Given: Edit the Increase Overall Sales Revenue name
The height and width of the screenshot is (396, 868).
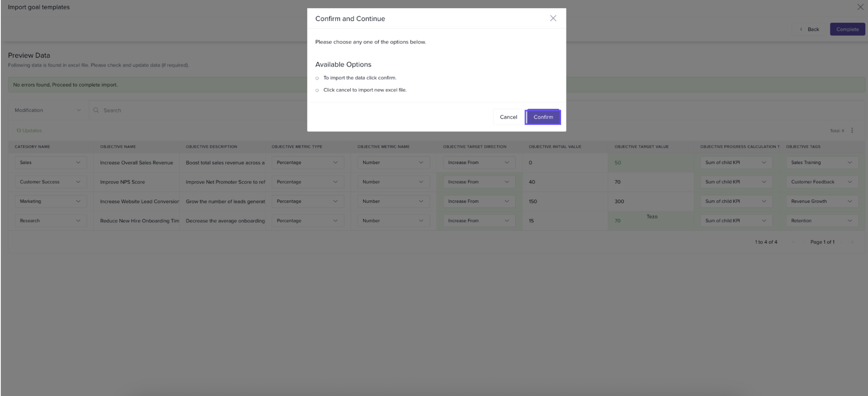Looking at the screenshot, I should pos(137,163).
